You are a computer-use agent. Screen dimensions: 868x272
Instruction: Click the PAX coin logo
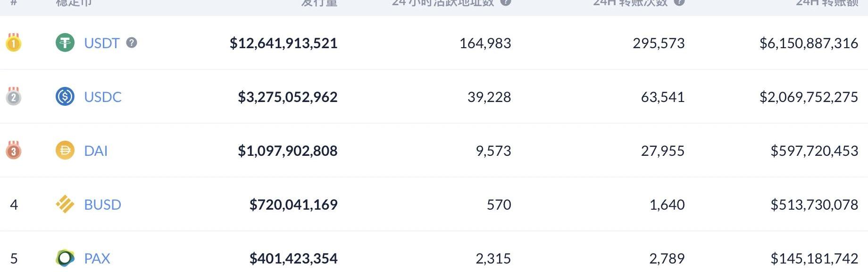(65, 258)
